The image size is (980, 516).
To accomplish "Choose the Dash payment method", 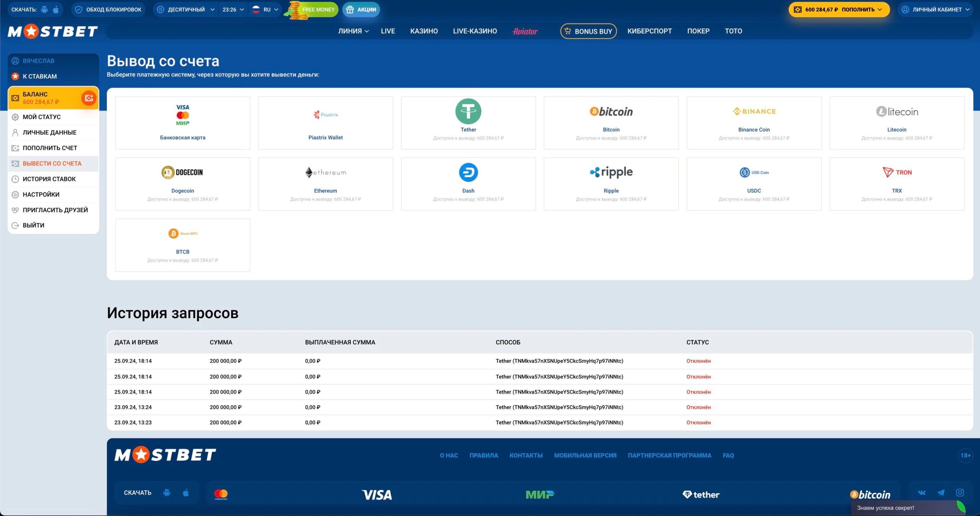I will (468, 183).
